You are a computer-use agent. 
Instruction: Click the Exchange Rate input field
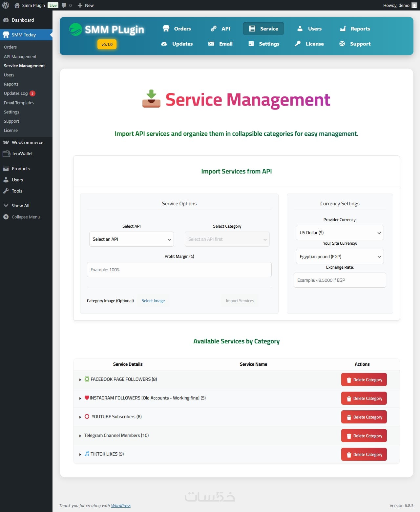click(340, 280)
